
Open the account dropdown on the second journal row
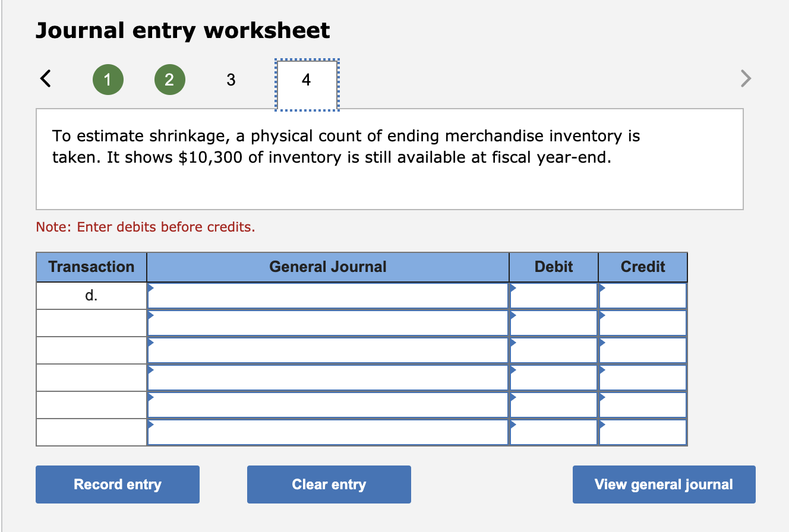[x=150, y=315]
